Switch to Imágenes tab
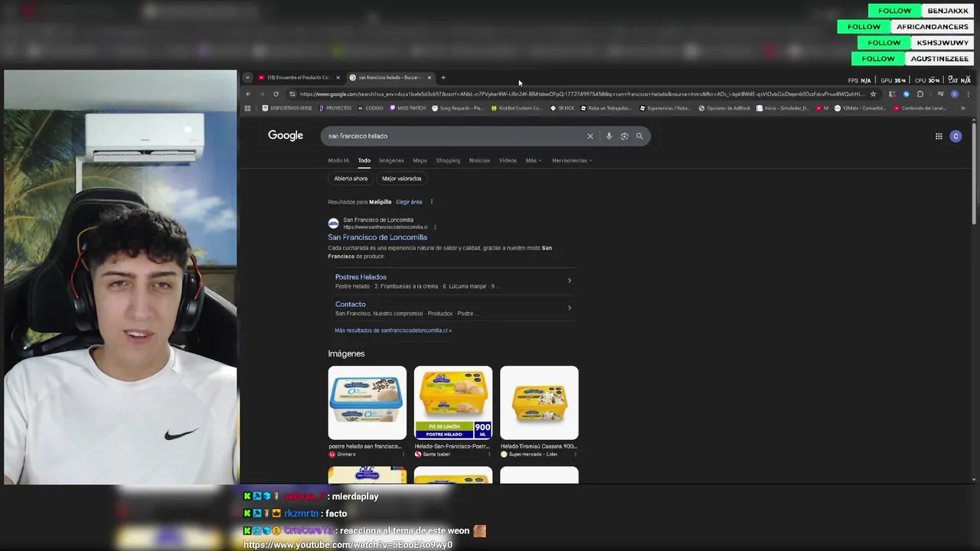The width and height of the screenshot is (980, 551). (x=391, y=161)
